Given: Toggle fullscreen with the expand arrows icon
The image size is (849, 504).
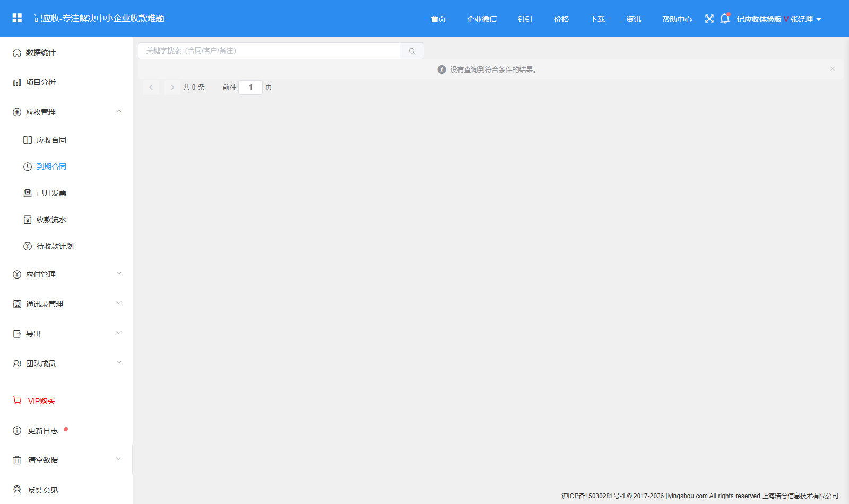Looking at the screenshot, I should click(x=709, y=19).
